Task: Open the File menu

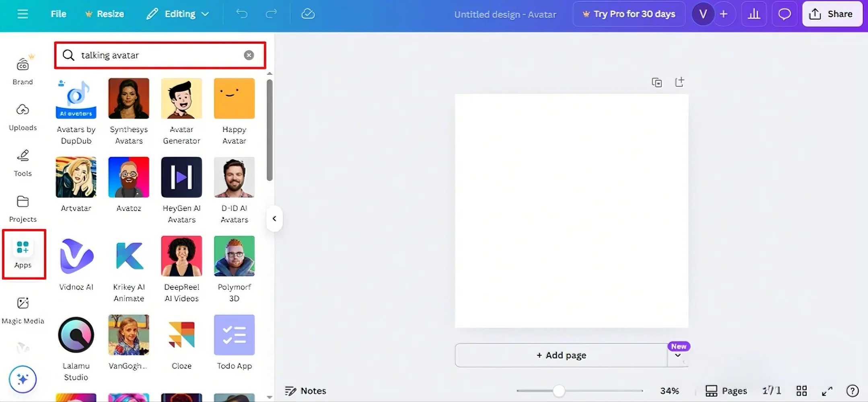Action: (59, 14)
